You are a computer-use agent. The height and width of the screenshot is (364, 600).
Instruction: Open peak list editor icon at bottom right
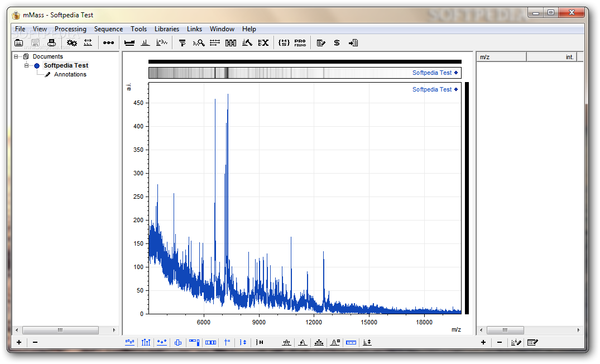tap(532, 343)
